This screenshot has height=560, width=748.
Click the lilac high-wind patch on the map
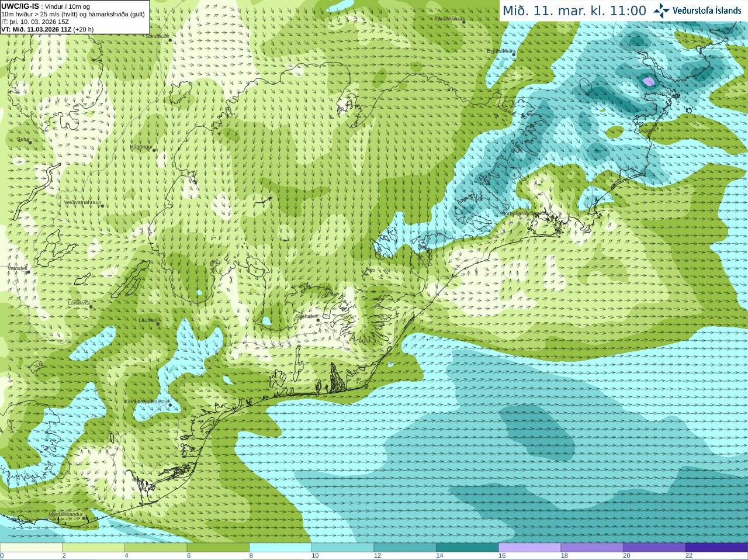pyautogui.click(x=648, y=81)
